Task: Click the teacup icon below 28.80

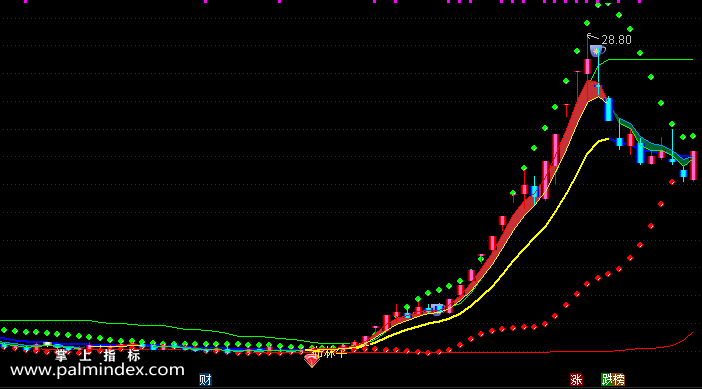Action: coord(597,51)
